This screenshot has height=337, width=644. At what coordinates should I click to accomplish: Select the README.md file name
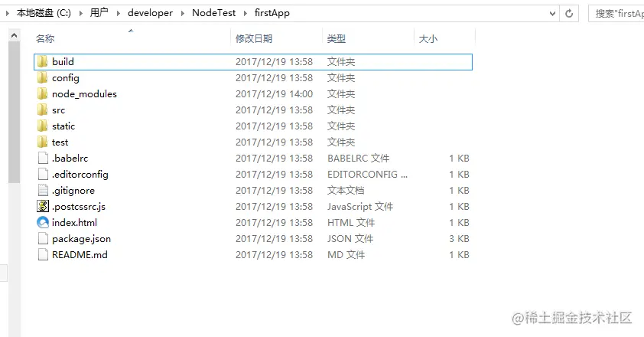click(80, 255)
